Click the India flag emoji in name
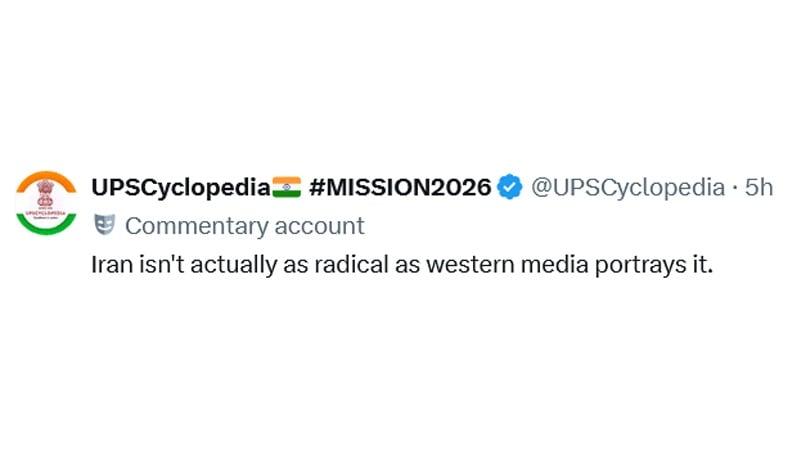The height and width of the screenshot is (450, 800). (x=286, y=186)
